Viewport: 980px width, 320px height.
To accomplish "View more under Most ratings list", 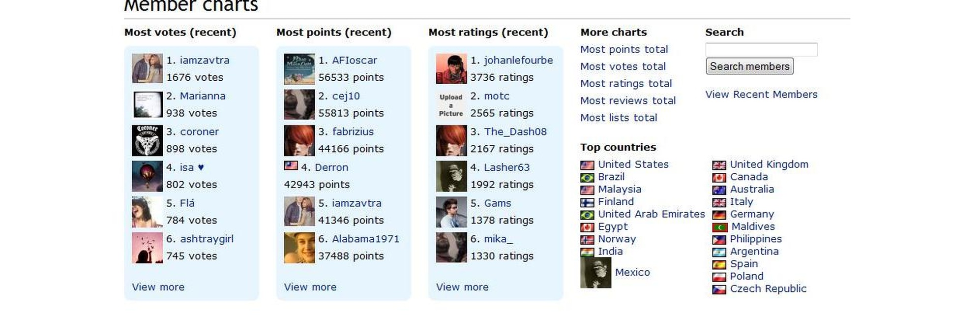I will [462, 287].
